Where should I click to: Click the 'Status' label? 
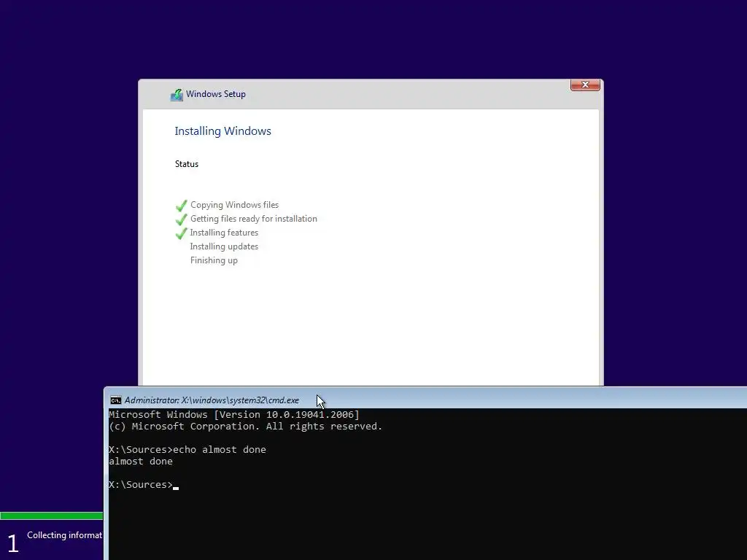(x=186, y=164)
